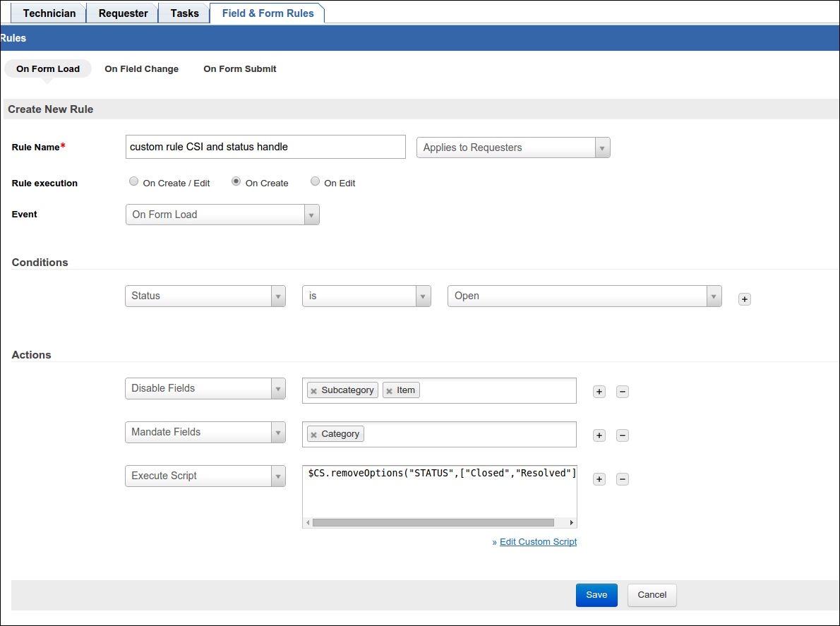Remove the Mandate Fields action row
This screenshot has height=626, width=840.
623,435
